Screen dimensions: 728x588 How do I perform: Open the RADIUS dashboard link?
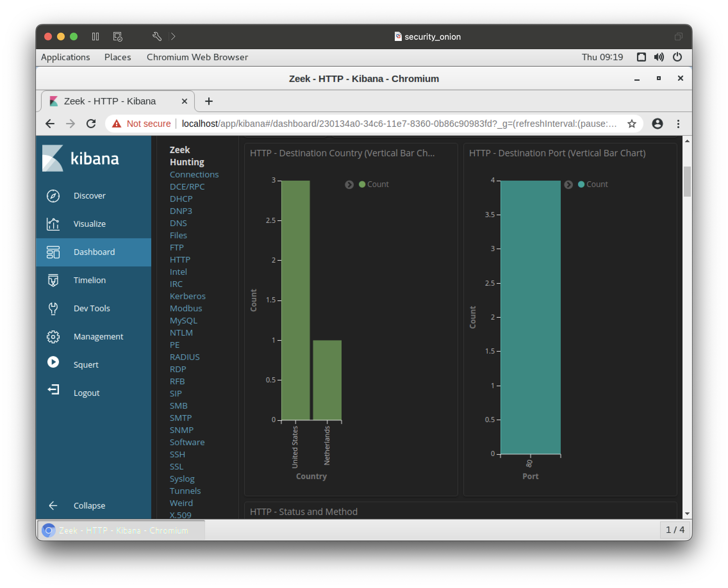click(x=185, y=357)
